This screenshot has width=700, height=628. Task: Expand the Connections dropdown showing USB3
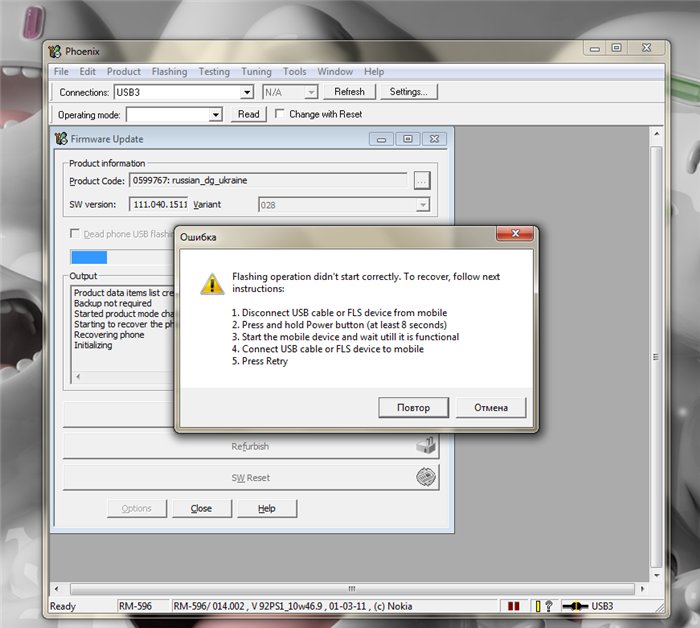pos(247,92)
